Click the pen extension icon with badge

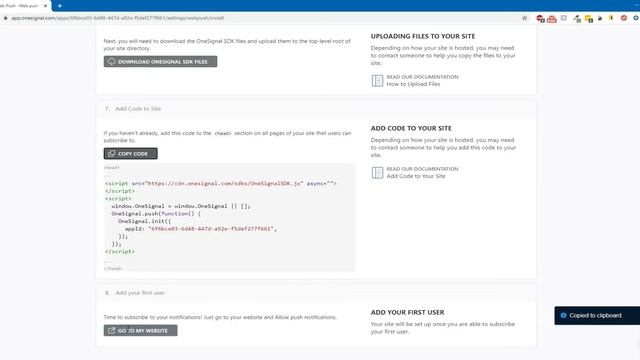(576, 19)
